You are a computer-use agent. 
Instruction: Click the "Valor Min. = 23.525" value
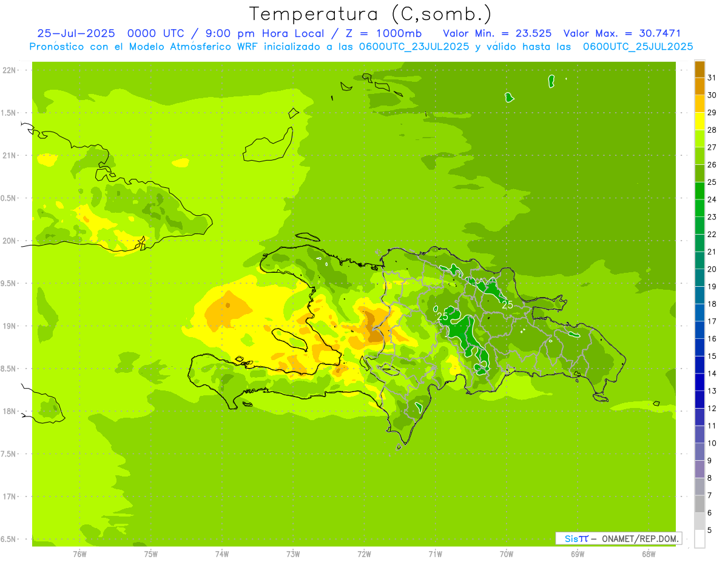click(497, 33)
